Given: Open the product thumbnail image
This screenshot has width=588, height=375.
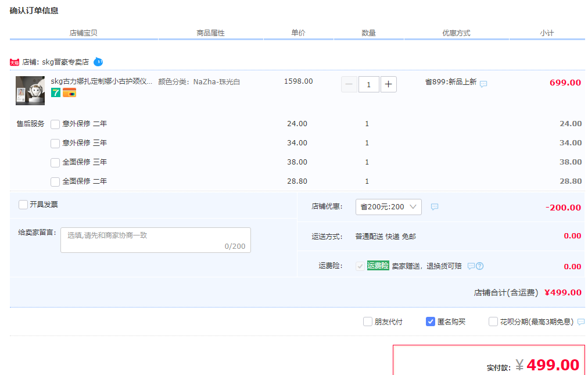Looking at the screenshot, I should pos(30,91).
